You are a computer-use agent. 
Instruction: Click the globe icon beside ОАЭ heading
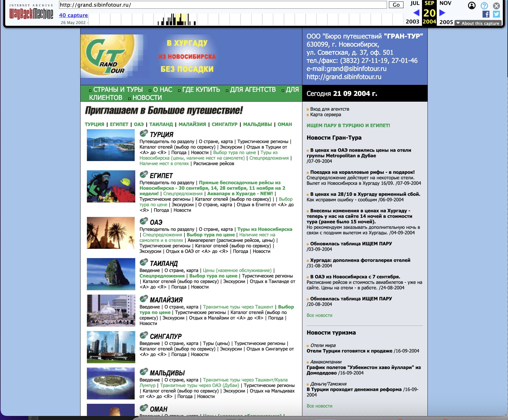pyautogui.click(x=144, y=221)
